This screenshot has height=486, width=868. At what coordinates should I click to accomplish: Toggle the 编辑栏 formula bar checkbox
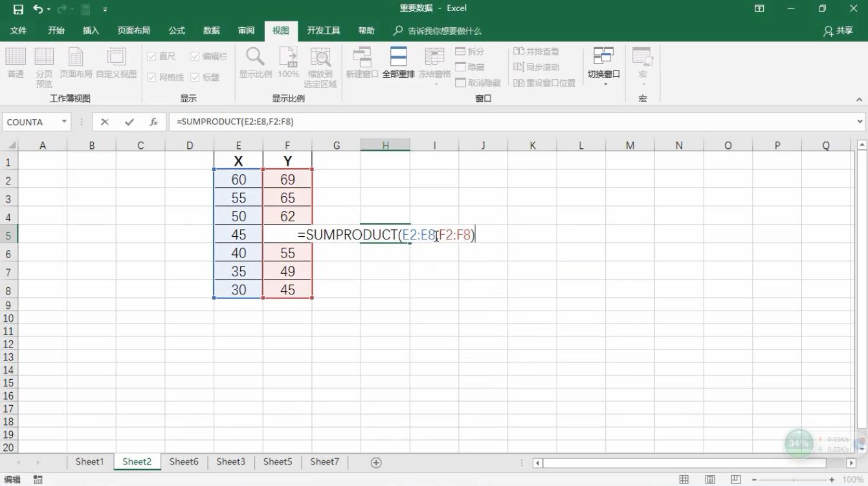coord(195,56)
